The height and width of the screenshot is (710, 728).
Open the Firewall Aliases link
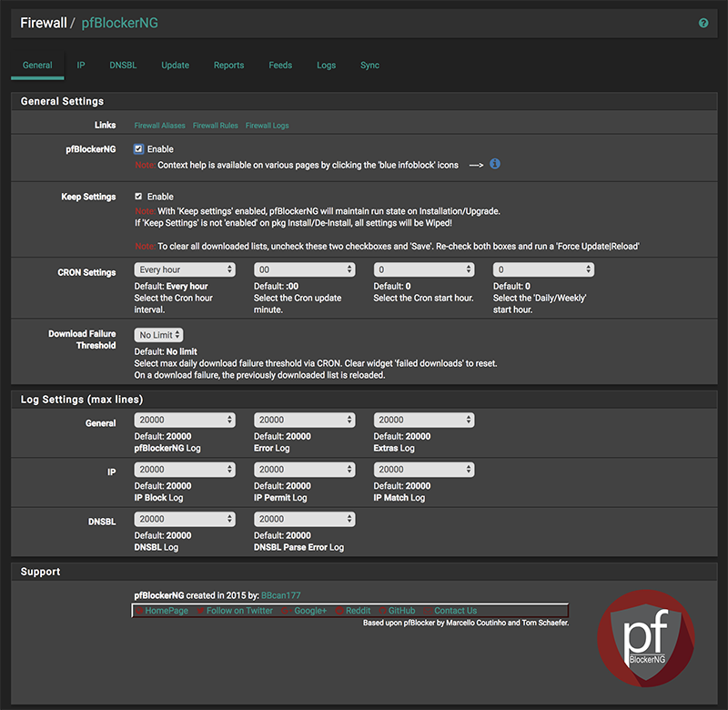point(159,126)
